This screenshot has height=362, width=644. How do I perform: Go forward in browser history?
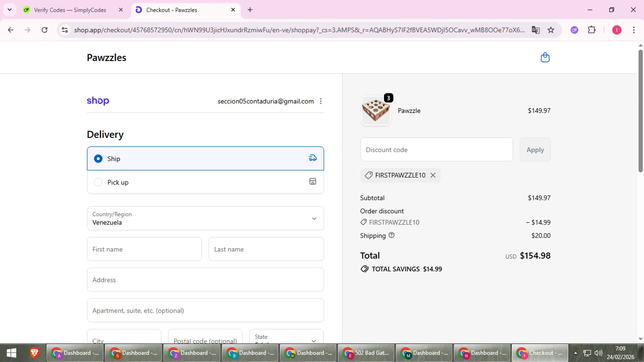(27, 30)
